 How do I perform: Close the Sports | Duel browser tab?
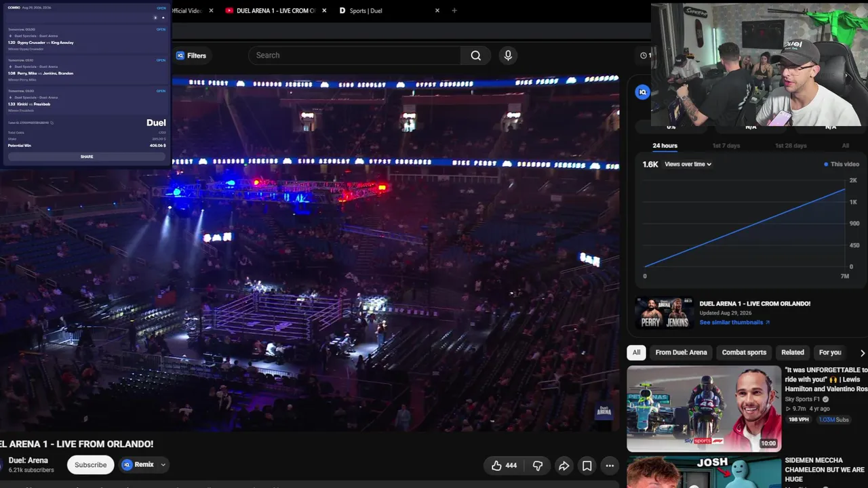pos(437,11)
